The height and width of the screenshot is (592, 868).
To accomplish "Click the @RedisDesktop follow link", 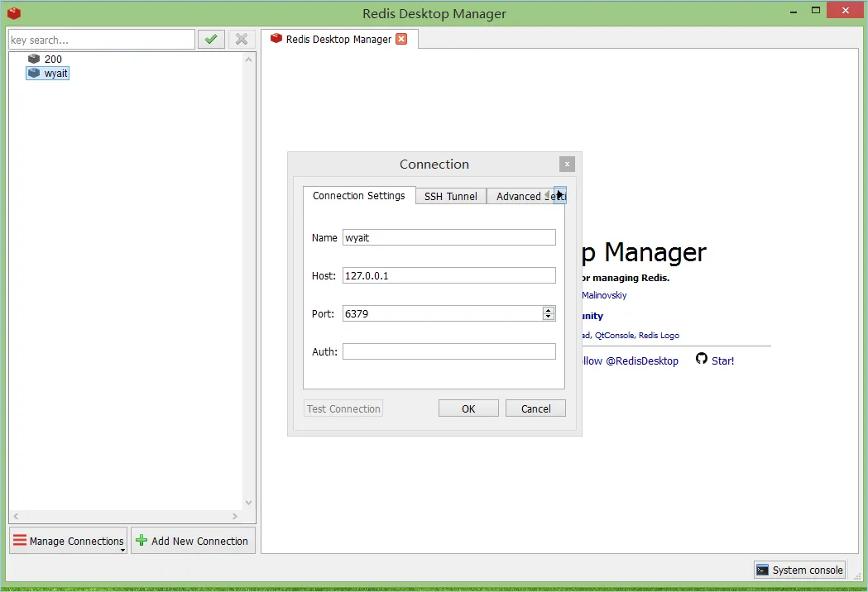I will tap(641, 360).
